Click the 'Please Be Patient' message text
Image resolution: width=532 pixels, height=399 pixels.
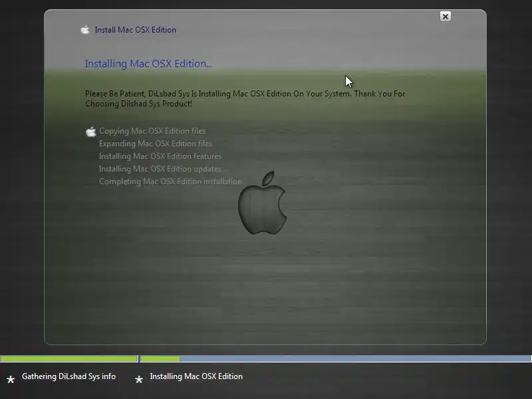pos(245,98)
